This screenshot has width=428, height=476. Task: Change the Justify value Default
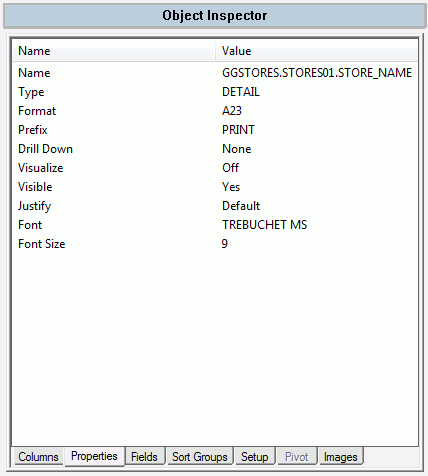coord(241,206)
